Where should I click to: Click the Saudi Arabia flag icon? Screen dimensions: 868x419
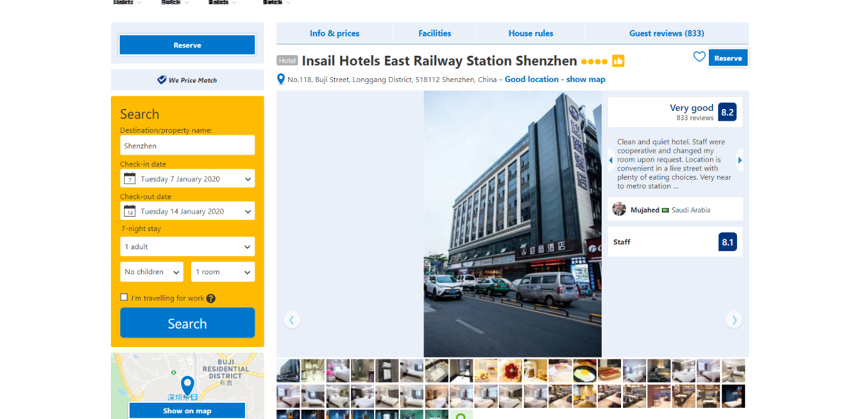666,210
